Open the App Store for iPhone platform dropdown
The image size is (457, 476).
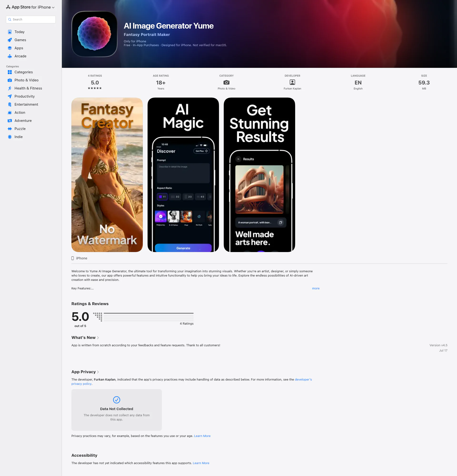pos(30,7)
